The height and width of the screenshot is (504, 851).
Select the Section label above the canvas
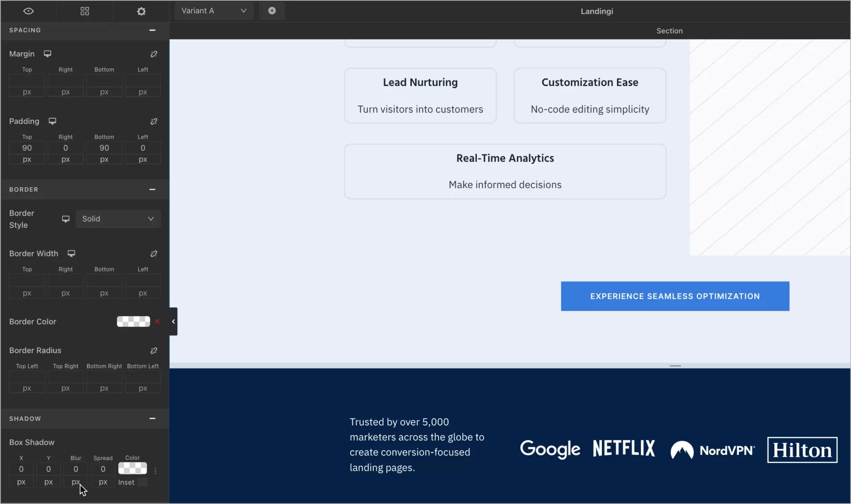[669, 31]
